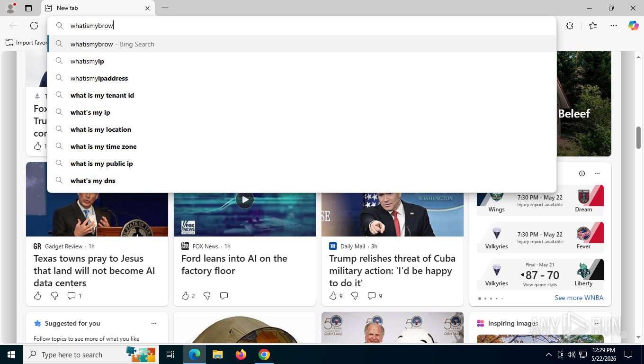Choose "what's my dns" suggestion
Screen dimensions: 644x364
point(302,181)
